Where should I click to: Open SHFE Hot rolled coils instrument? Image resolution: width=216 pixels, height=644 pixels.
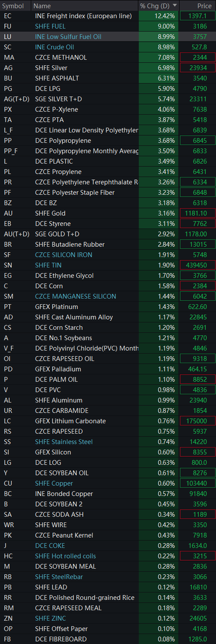click(65, 555)
